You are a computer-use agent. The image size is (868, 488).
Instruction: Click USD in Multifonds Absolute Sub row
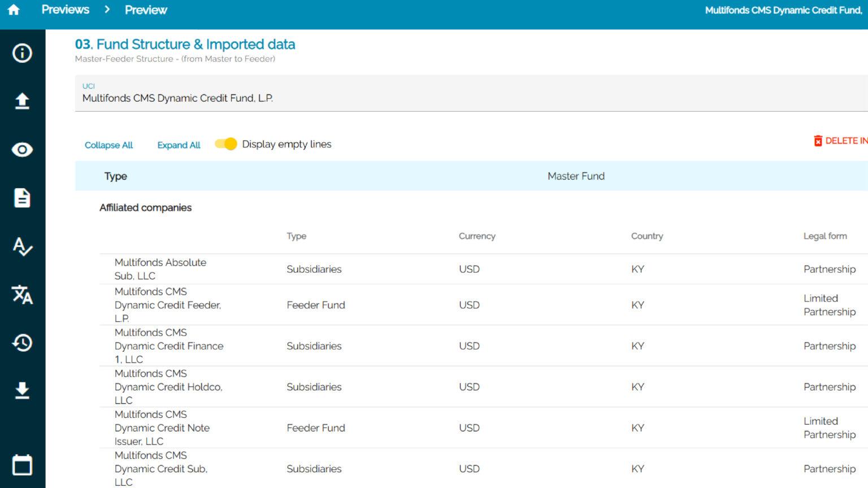pyautogui.click(x=469, y=269)
